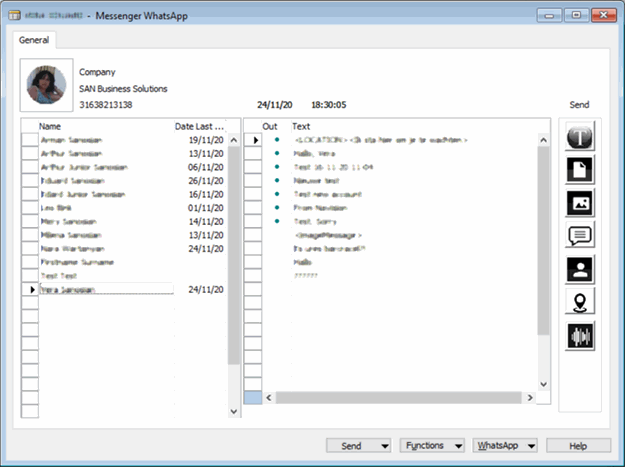Open the Send dropdown button
The width and height of the screenshot is (625, 467).
click(x=358, y=446)
